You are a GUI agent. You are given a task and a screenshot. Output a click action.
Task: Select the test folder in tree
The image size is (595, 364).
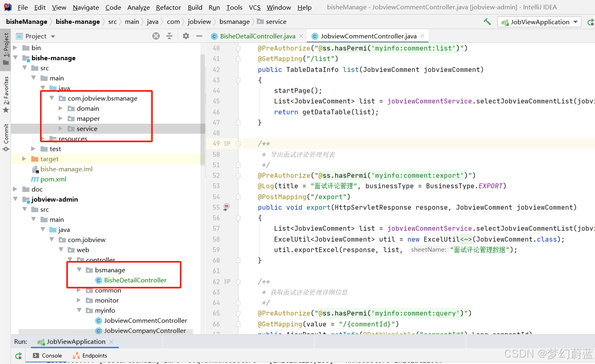(55, 149)
